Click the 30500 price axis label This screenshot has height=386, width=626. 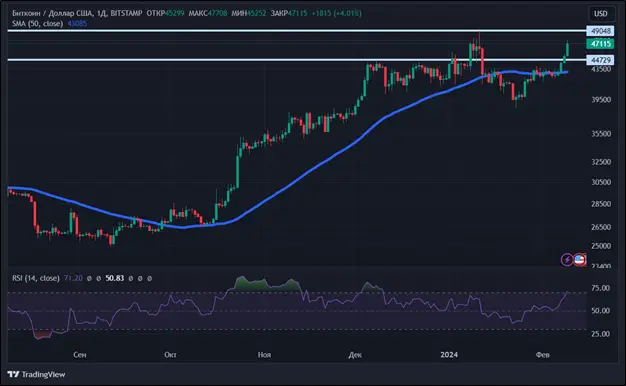[x=601, y=182]
